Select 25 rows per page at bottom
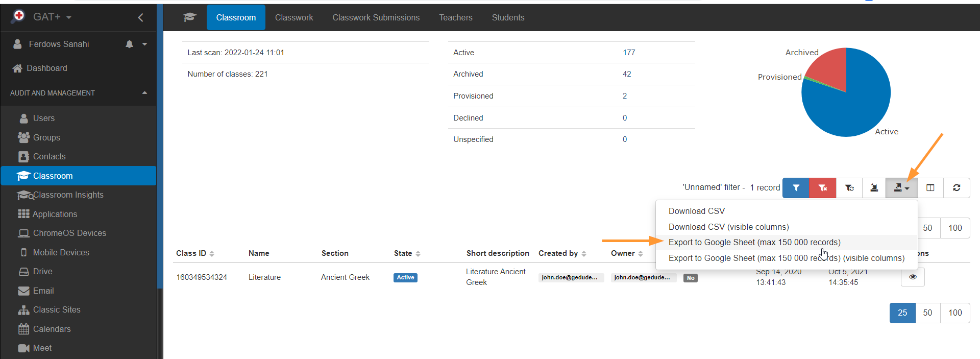The height and width of the screenshot is (359, 980). (x=902, y=313)
